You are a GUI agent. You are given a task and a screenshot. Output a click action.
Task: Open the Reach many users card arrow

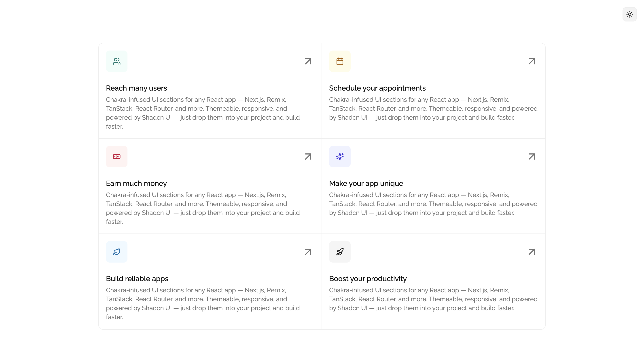click(x=308, y=61)
